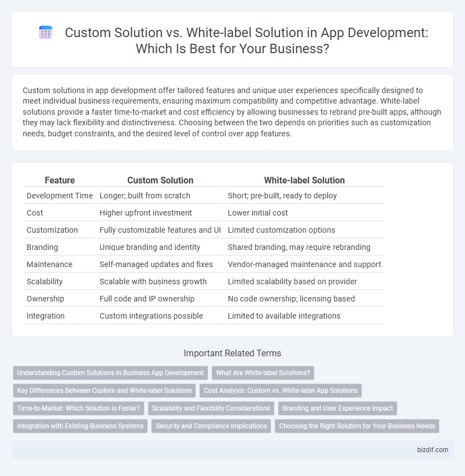Open 'Branding and User Experience Impact' tag
465x476 pixels.
(338, 408)
